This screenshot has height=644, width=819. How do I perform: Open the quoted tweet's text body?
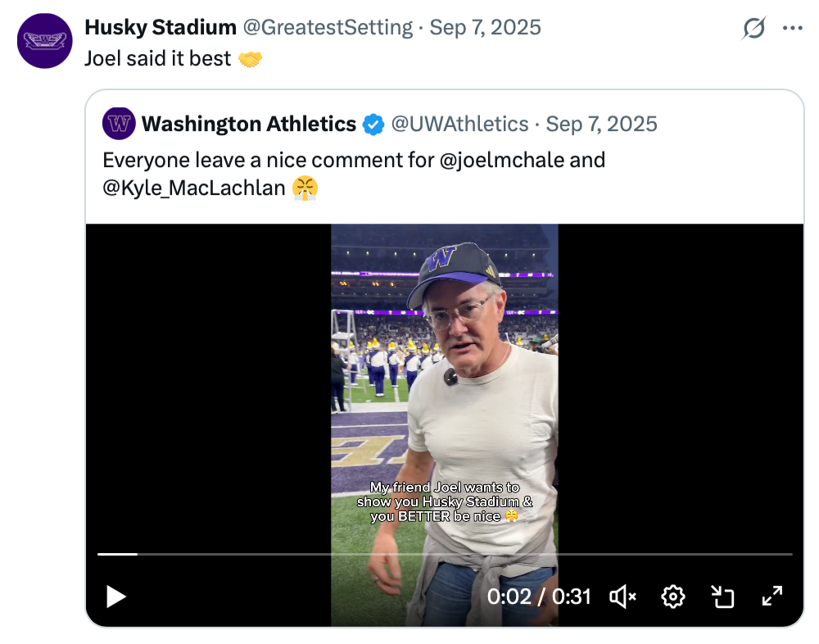[270, 159]
